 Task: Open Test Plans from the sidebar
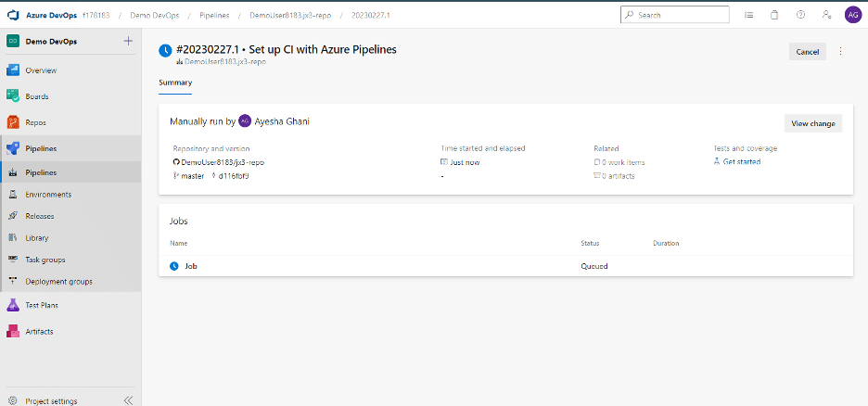(42, 305)
